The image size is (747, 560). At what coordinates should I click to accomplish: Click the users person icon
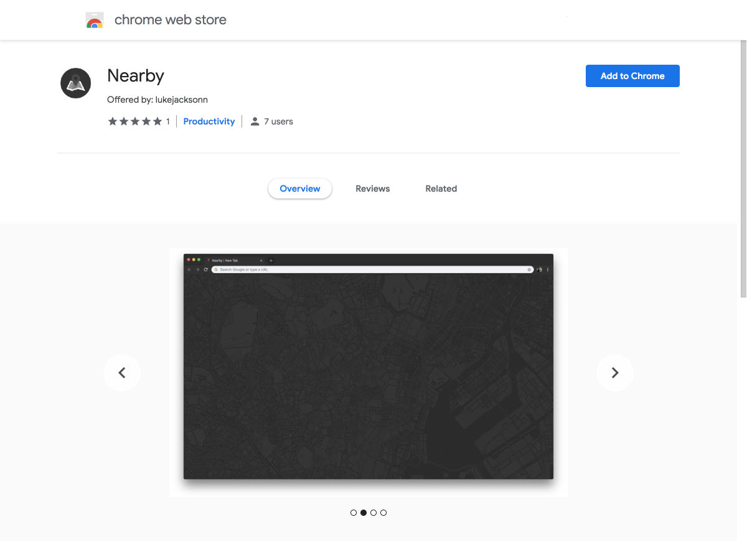click(x=255, y=121)
